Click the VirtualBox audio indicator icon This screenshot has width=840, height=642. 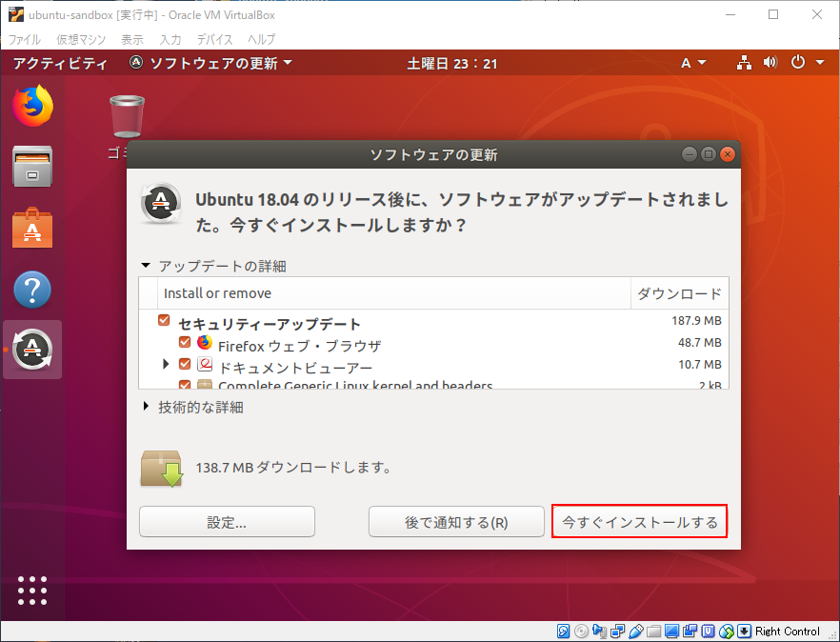[x=599, y=632]
